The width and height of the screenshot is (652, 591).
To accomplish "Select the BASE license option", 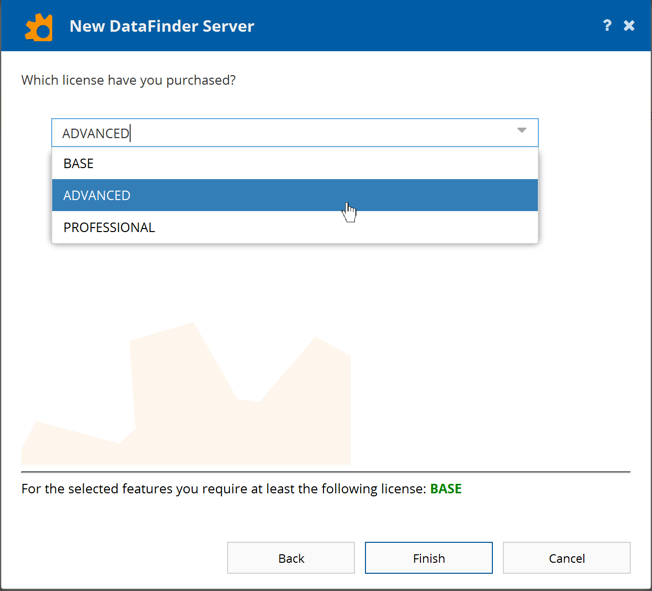I will [79, 164].
